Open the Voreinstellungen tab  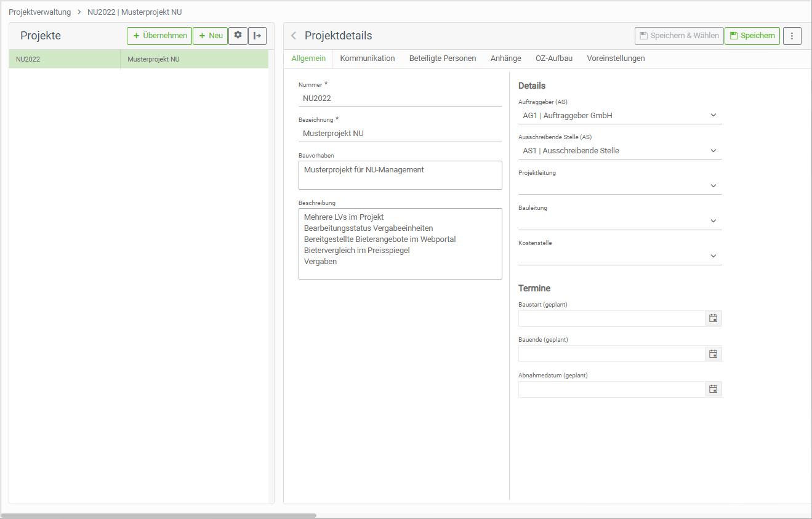[616, 58]
